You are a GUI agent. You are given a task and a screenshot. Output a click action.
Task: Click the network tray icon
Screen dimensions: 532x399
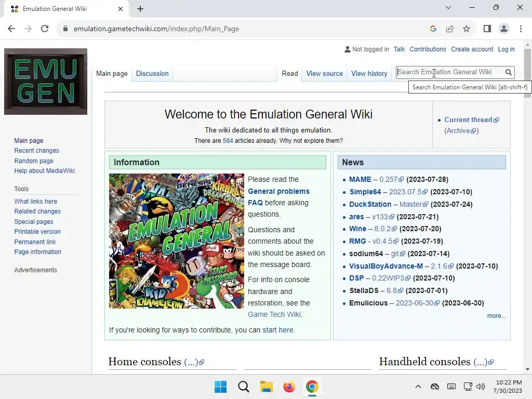pos(468,387)
